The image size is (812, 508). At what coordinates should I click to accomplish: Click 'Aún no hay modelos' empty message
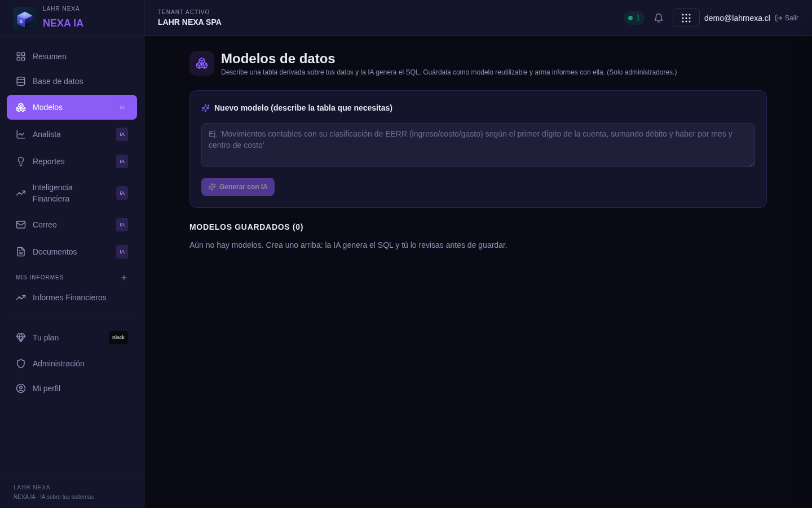pos(348,245)
